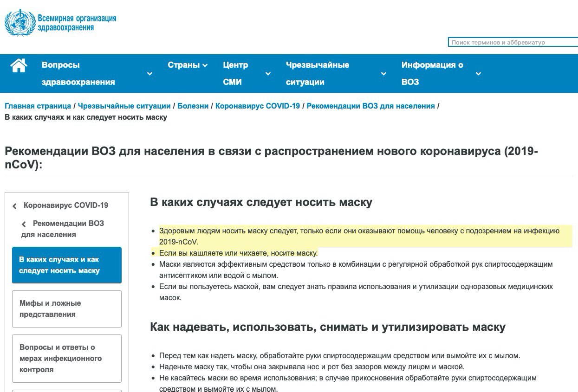The height and width of the screenshot is (392, 578).
Task: Click bullet Перед тем как надеть маску
Action: (x=340, y=356)
